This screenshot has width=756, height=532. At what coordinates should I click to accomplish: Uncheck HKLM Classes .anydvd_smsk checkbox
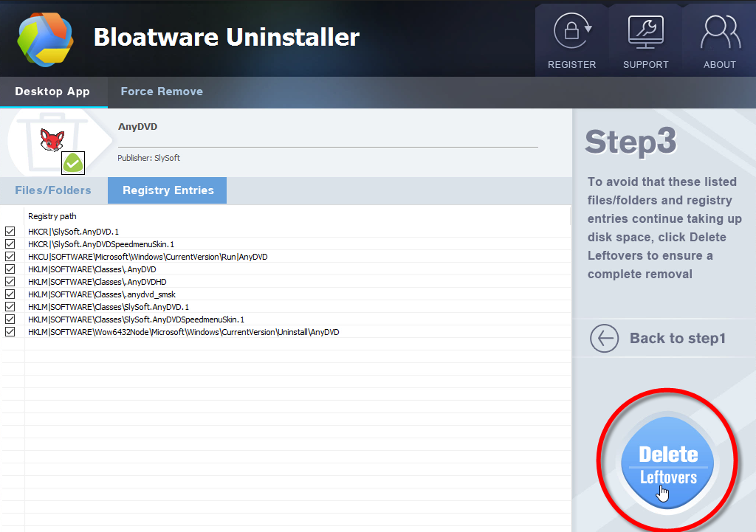[10, 294]
